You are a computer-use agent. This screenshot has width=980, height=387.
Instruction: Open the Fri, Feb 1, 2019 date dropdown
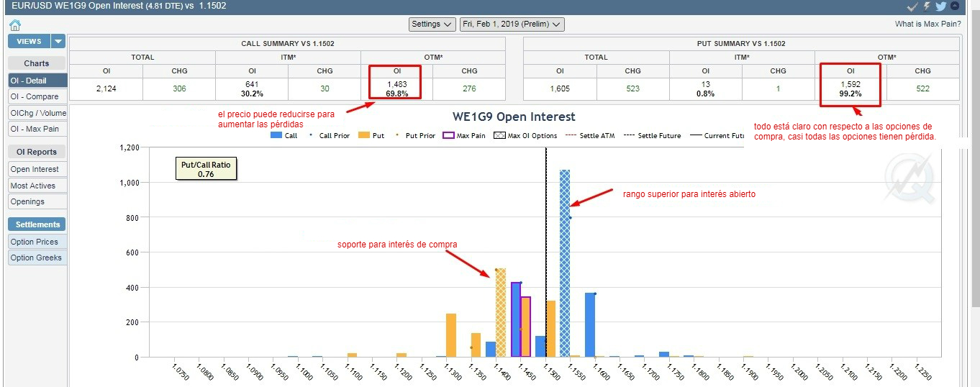pos(512,24)
